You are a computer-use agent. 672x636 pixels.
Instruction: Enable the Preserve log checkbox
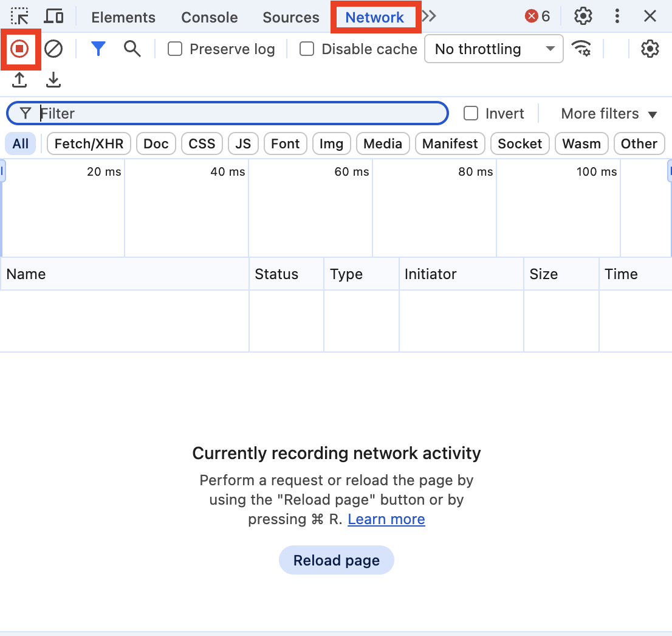(175, 49)
